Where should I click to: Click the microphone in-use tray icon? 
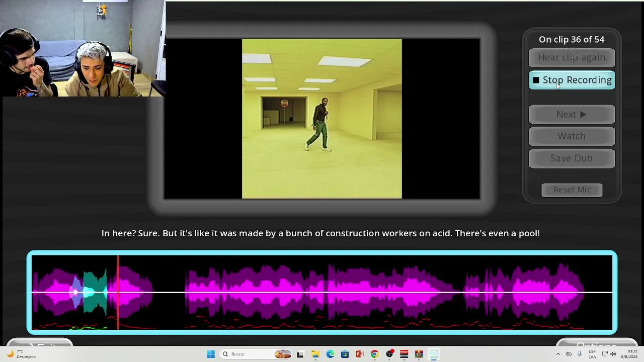[580, 354]
